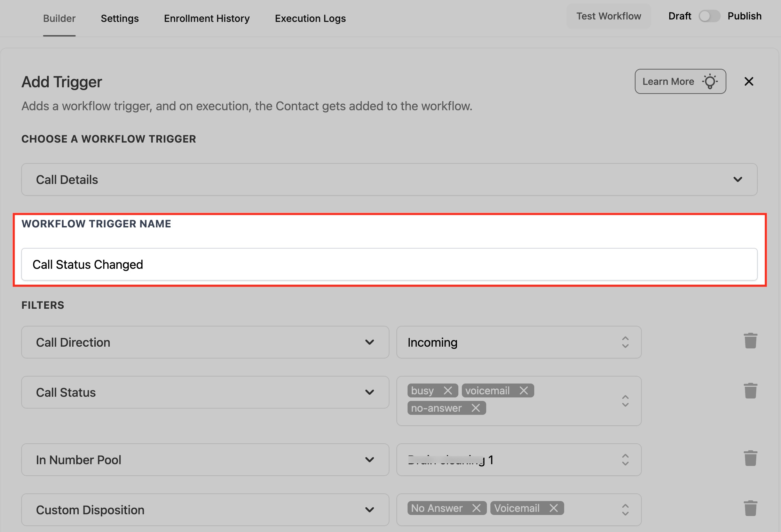
Task: Remove the voicemail call status tag
Action: pos(524,391)
